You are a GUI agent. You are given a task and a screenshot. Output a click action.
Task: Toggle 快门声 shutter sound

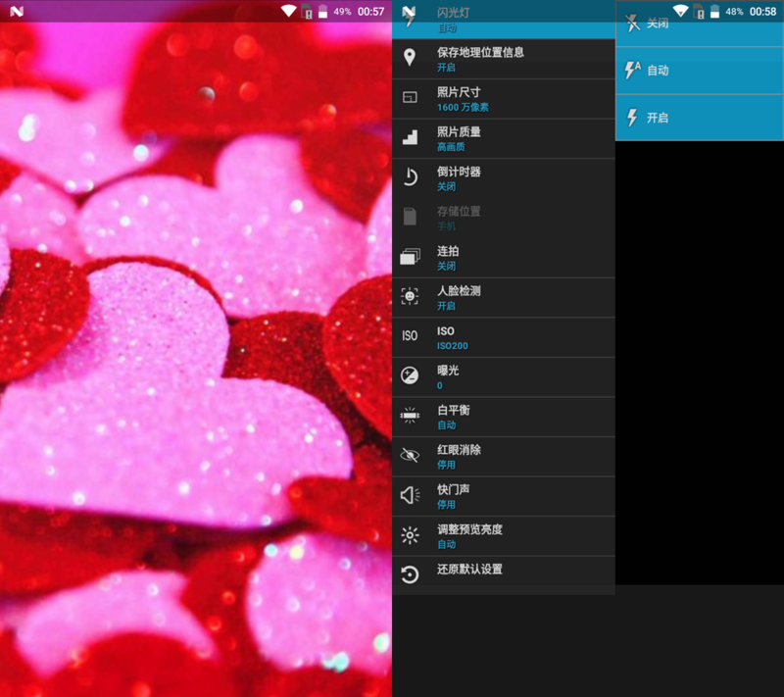(504, 496)
